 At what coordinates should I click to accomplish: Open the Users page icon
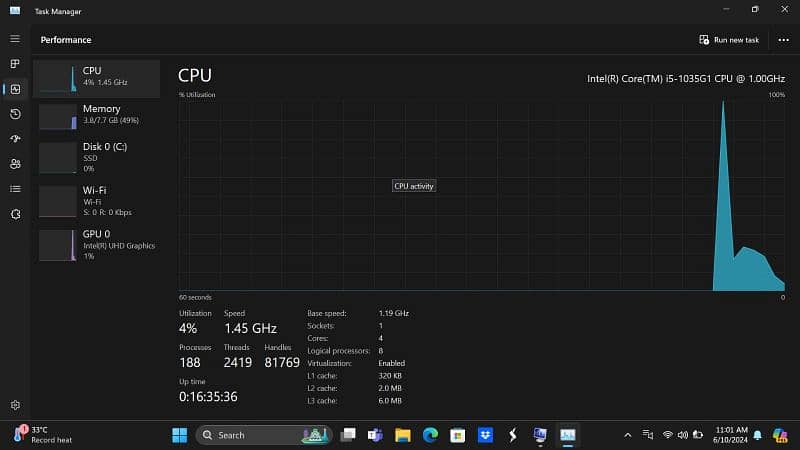click(15, 164)
